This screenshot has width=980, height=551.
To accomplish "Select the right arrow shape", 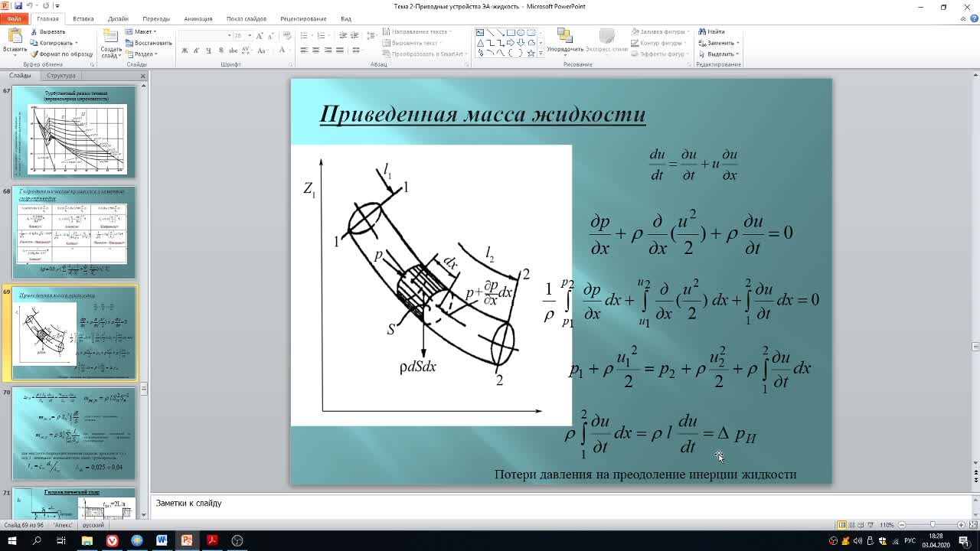I will coord(511,43).
